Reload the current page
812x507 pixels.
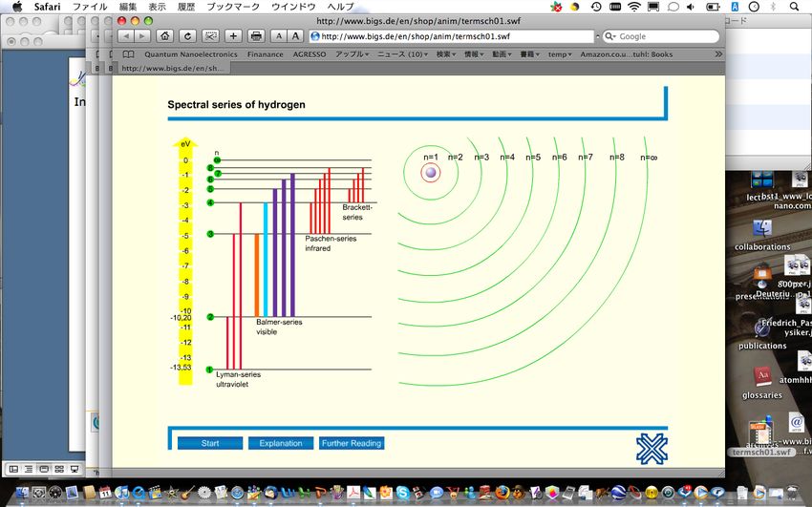click(x=187, y=36)
